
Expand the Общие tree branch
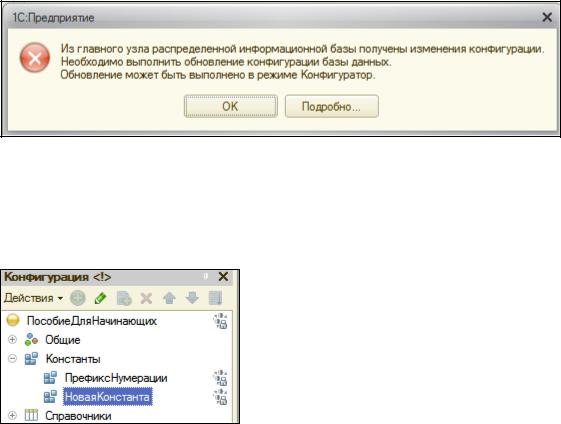[x=12, y=340]
